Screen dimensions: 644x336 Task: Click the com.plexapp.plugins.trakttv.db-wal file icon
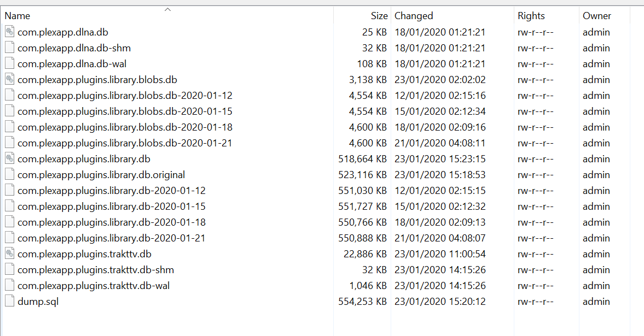click(x=9, y=286)
